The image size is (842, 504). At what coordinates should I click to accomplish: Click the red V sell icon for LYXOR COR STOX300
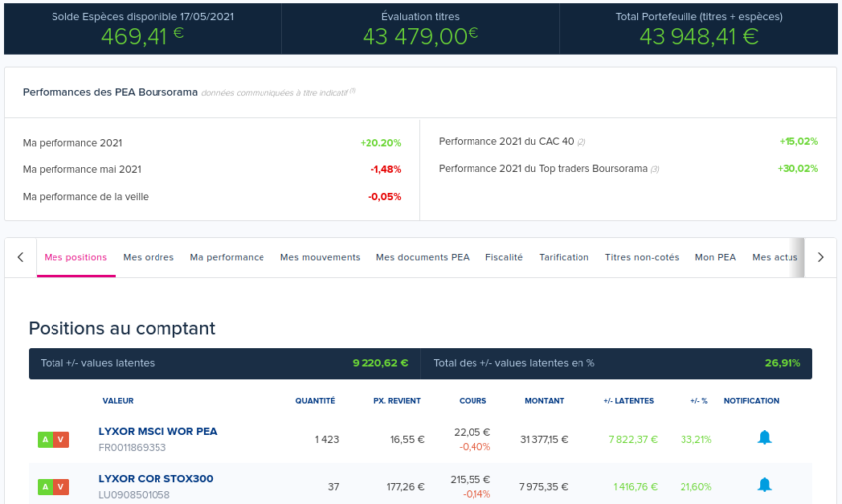click(x=61, y=487)
